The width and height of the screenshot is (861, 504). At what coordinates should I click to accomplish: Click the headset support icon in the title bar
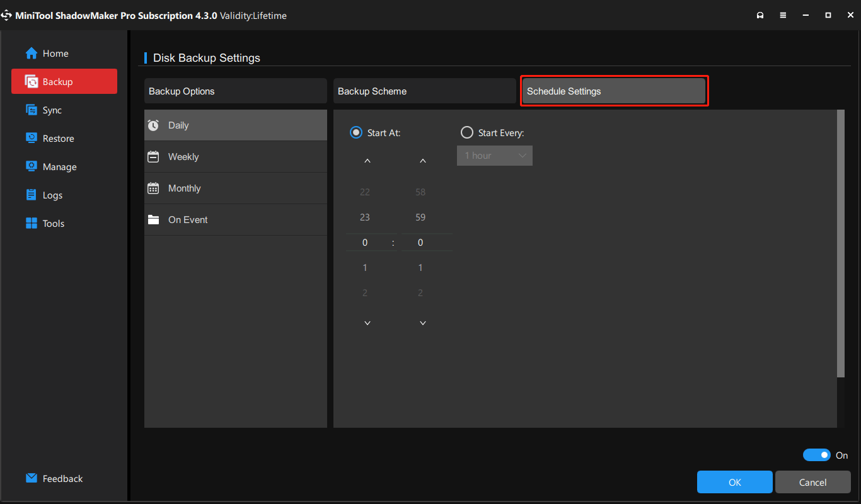(760, 15)
